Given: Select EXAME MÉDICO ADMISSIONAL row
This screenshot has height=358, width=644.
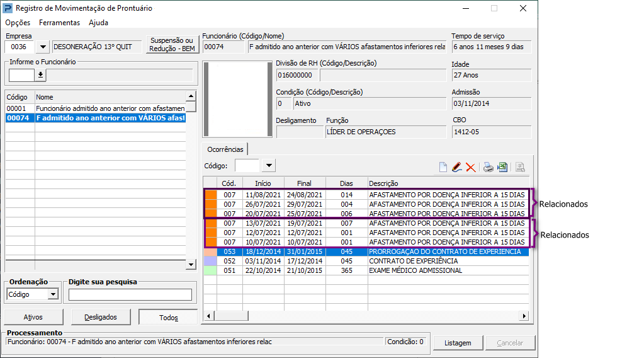Looking at the screenshot, I should tap(366, 270).
